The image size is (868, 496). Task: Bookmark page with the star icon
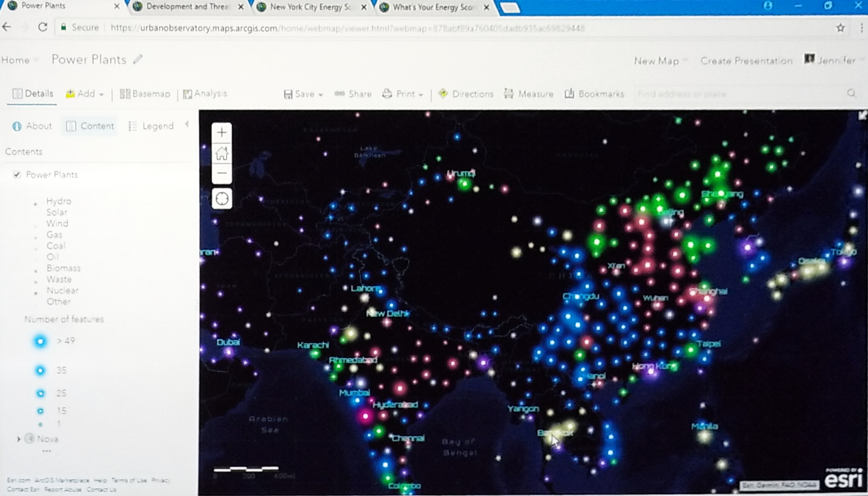[x=840, y=28]
